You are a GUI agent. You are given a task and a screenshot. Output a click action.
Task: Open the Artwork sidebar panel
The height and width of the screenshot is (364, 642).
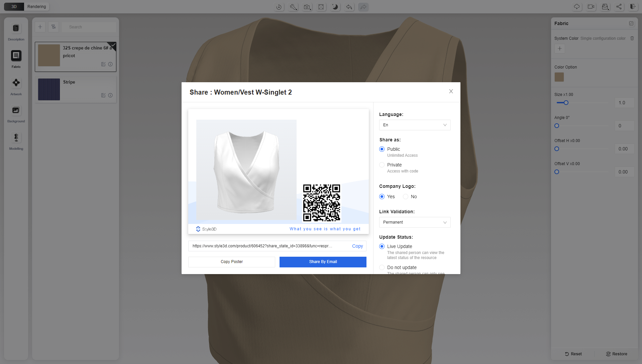pyautogui.click(x=16, y=83)
